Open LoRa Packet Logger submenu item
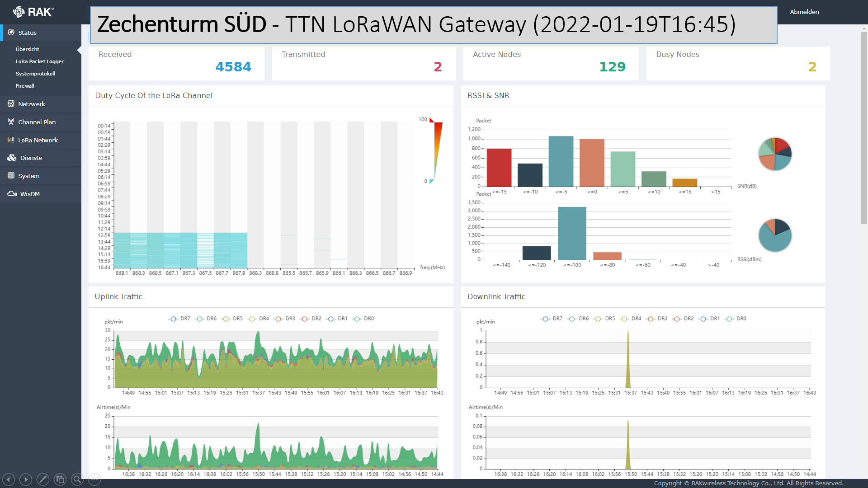868x488 pixels. 40,61
